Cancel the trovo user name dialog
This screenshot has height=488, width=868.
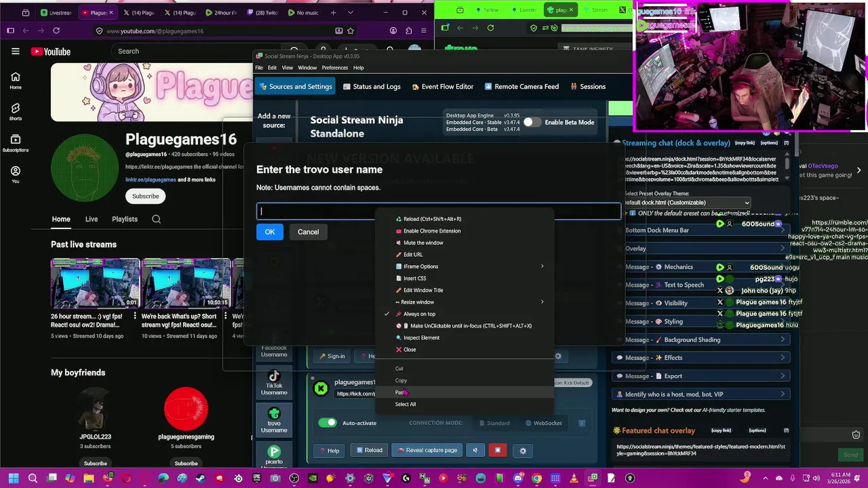(308, 232)
